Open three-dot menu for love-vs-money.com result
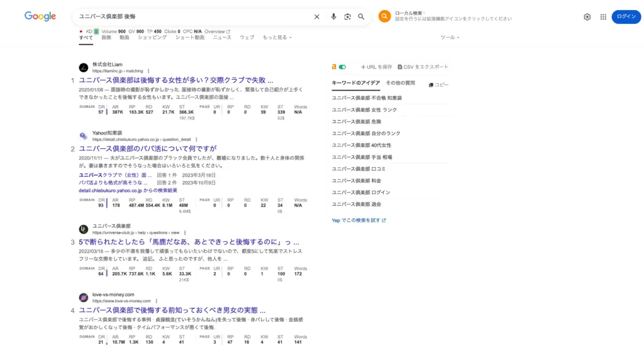644x345 pixels. (156, 301)
